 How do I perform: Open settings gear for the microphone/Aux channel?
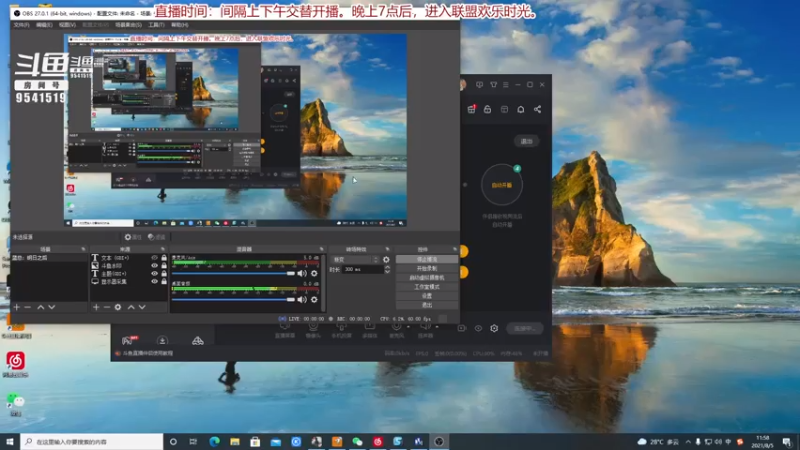[x=314, y=273]
